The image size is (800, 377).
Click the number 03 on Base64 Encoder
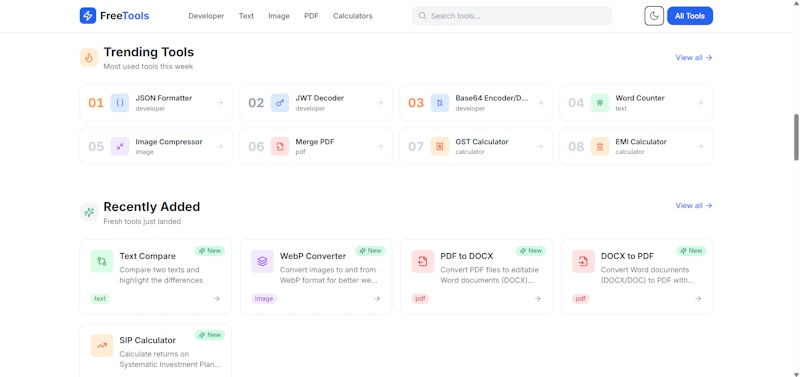click(416, 103)
